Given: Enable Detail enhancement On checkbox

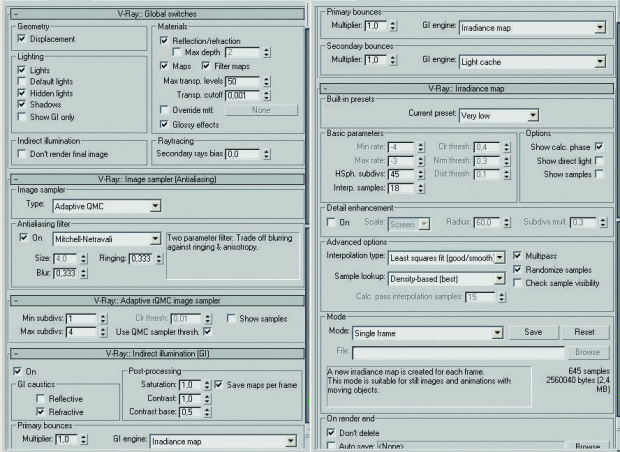Looking at the screenshot, I should pyautogui.click(x=331, y=222).
